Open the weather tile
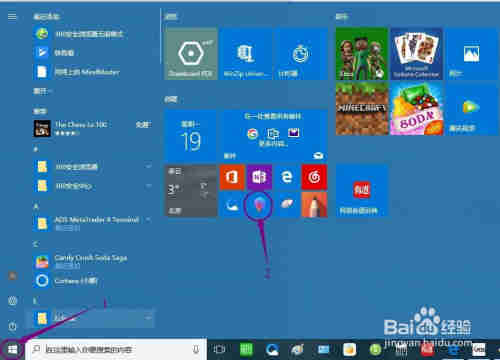 coord(191,191)
